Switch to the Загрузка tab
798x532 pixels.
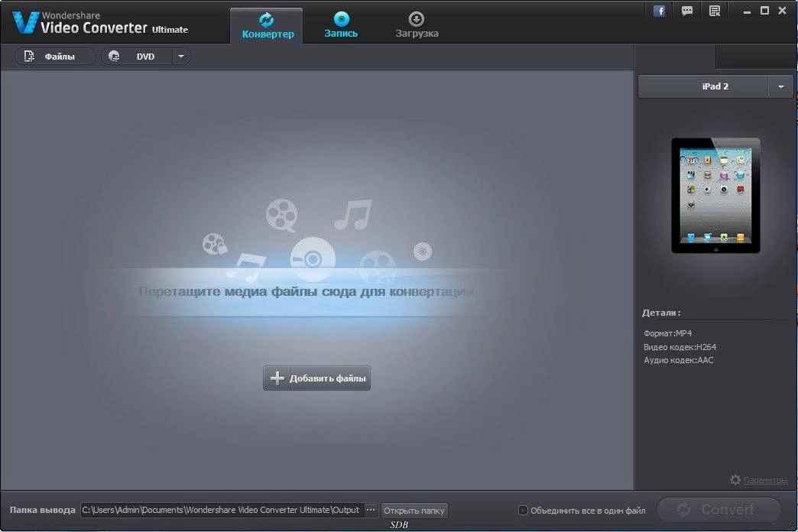click(x=417, y=25)
